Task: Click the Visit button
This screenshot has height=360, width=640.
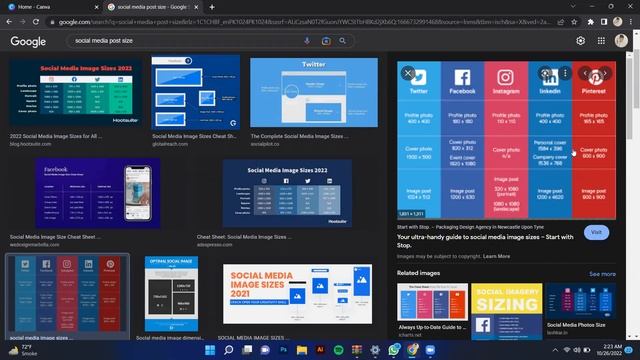Action: click(596, 232)
